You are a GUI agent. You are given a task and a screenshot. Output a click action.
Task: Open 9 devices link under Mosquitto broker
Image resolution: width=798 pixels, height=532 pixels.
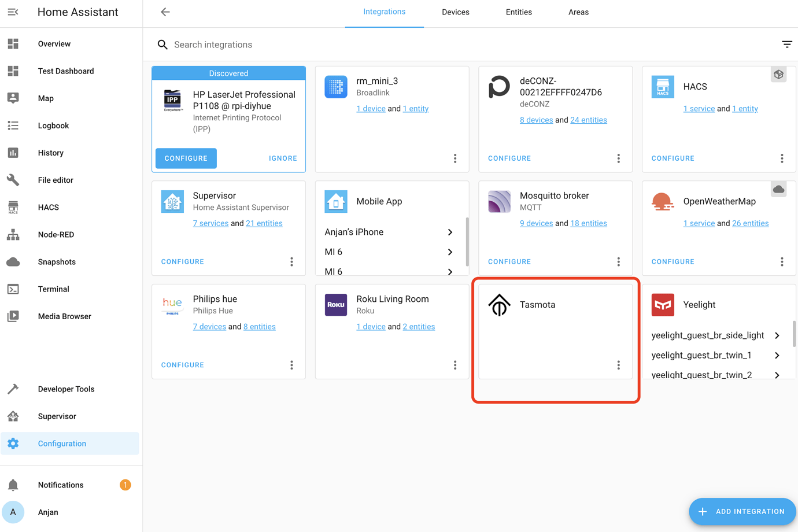point(536,223)
